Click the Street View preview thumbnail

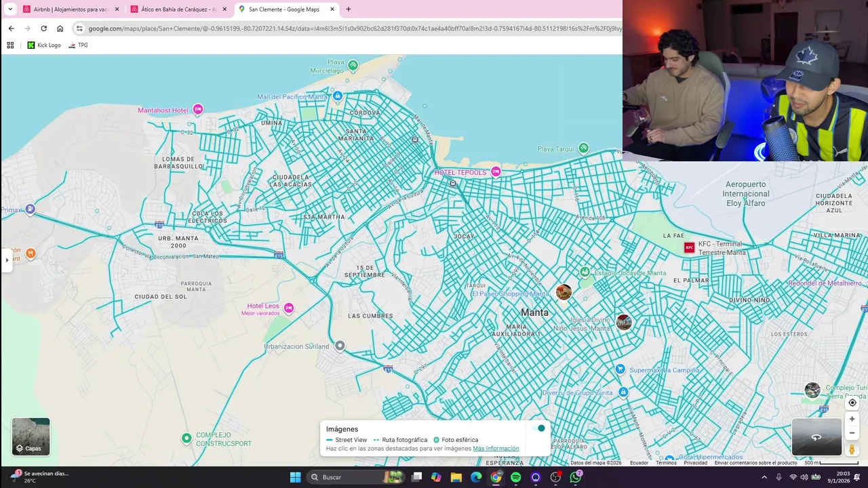816,437
